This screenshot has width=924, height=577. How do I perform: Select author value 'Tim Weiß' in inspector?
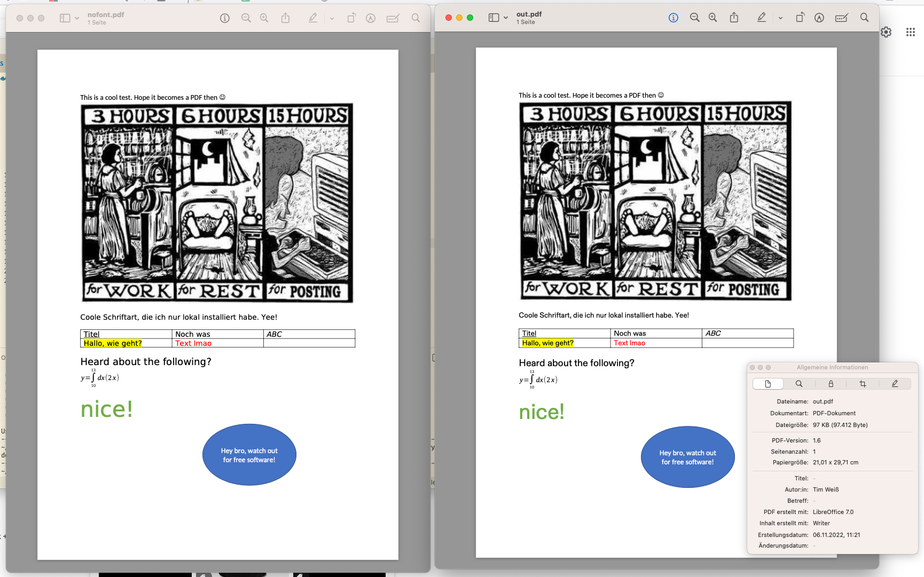click(826, 489)
